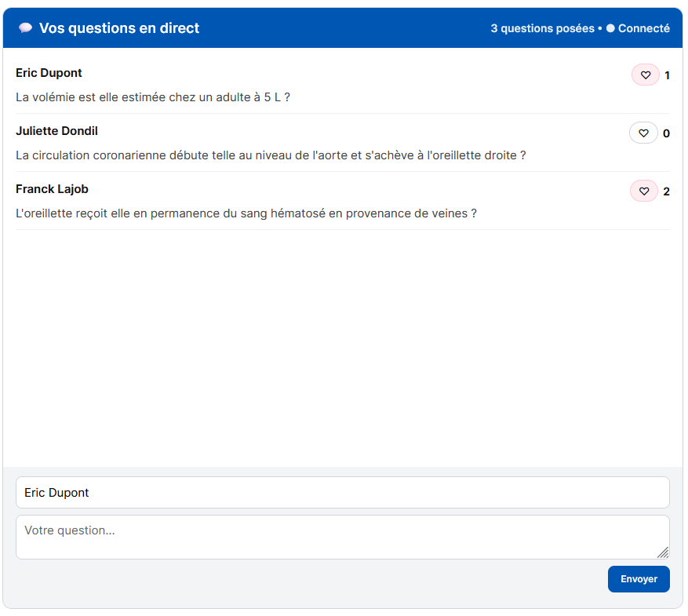Click the question about l'oreillette and sang hématosé

[246, 213]
